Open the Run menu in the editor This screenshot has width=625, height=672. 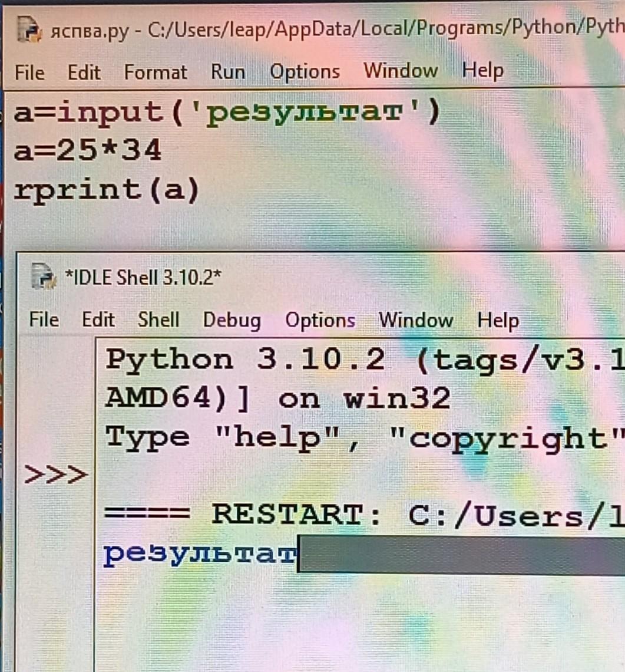(x=228, y=71)
